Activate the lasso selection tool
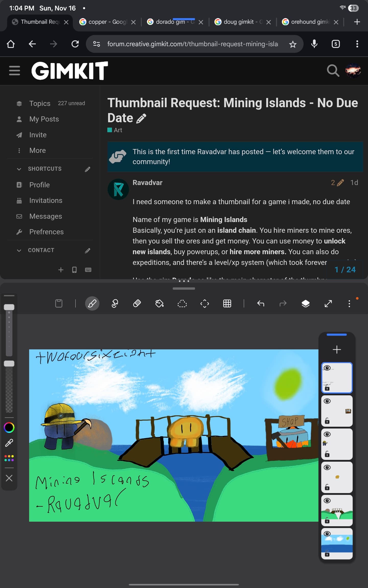This screenshot has width=368, height=588. [x=182, y=303]
